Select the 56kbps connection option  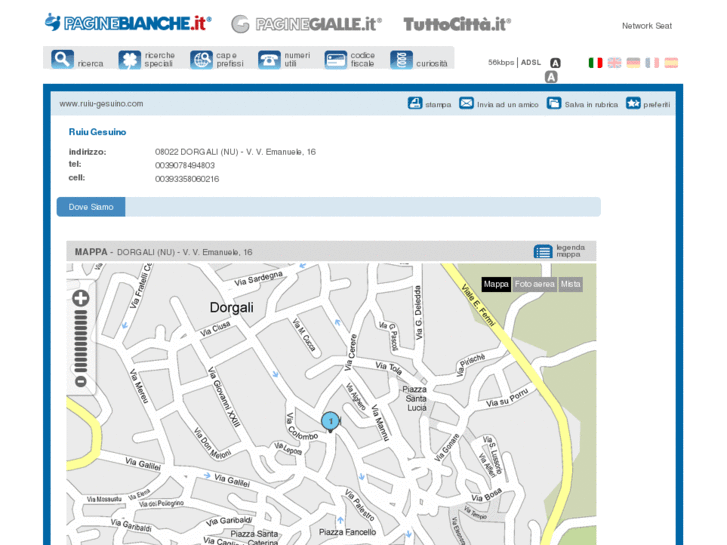pyautogui.click(x=501, y=62)
